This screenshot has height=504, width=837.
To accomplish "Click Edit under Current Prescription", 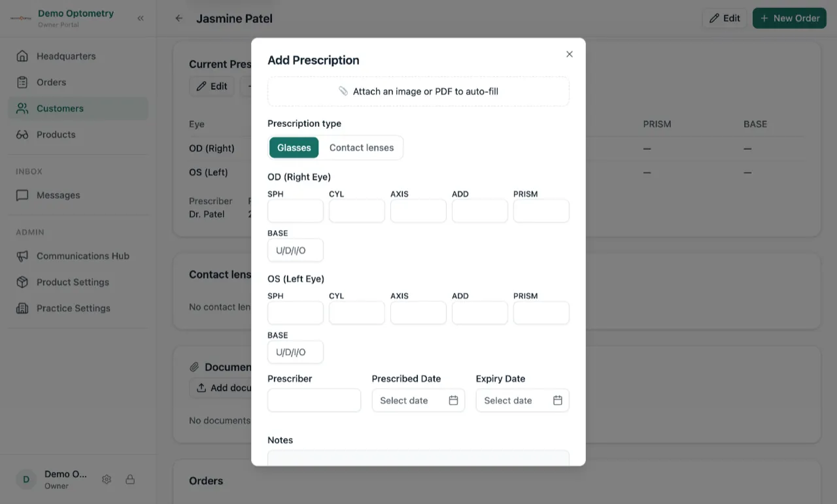I will (x=212, y=86).
